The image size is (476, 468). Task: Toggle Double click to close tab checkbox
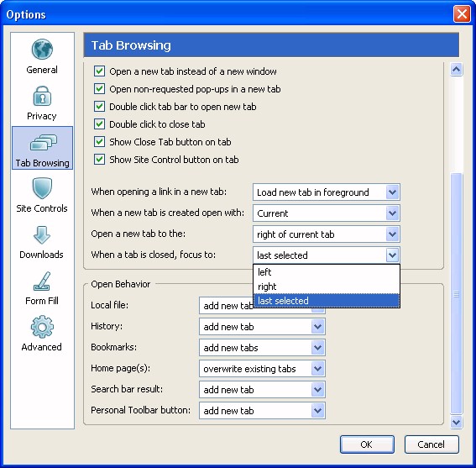[x=99, y=124]
